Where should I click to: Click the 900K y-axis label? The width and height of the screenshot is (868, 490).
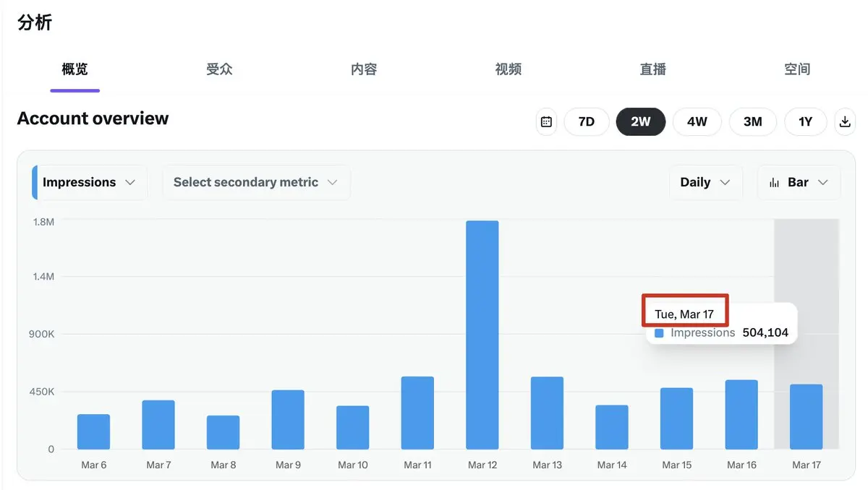coord(42,335)
